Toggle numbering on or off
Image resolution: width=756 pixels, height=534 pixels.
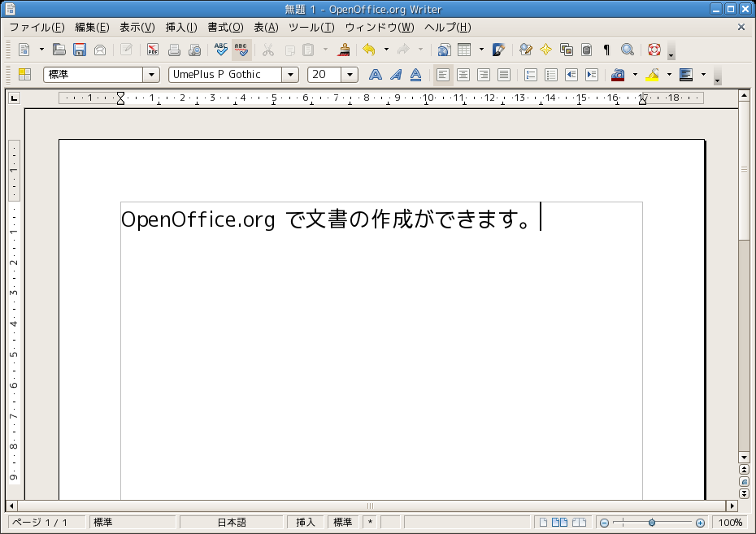tap(531, 75)
